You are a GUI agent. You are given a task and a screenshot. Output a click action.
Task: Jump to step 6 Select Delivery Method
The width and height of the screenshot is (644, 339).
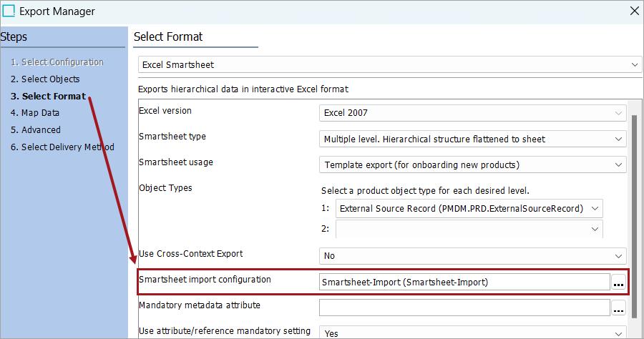click(62, 147)
